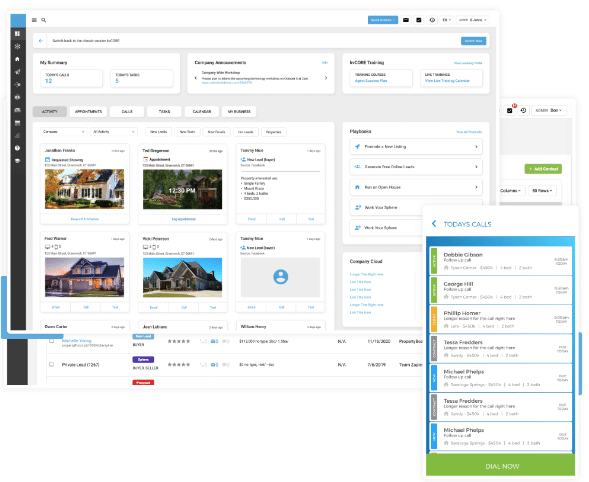Expand the Promote a New Listing playbook
Viewport: 589px width, 482px height.
(416, 147)
